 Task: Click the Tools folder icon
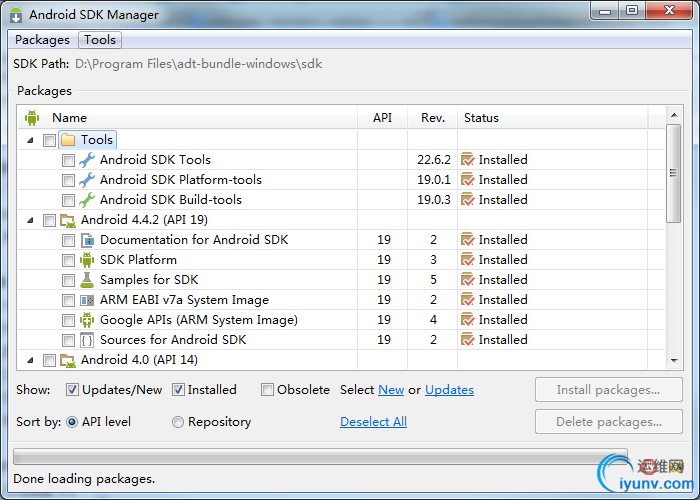[68, 140]
